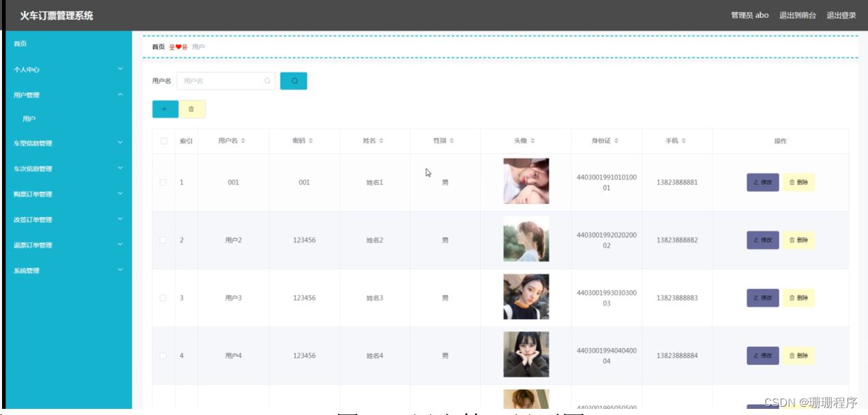This screenshot has height=415, width=868.
Task: Click 退出到前台 in top bar
Action: (798, 16)
